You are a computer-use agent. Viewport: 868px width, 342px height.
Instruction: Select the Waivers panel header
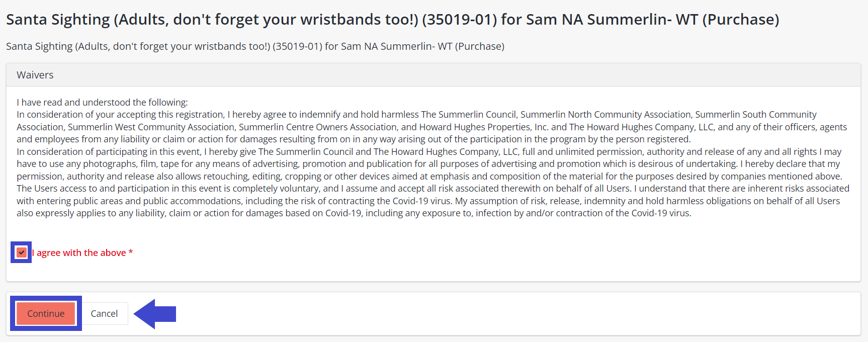tap(35, 75)
